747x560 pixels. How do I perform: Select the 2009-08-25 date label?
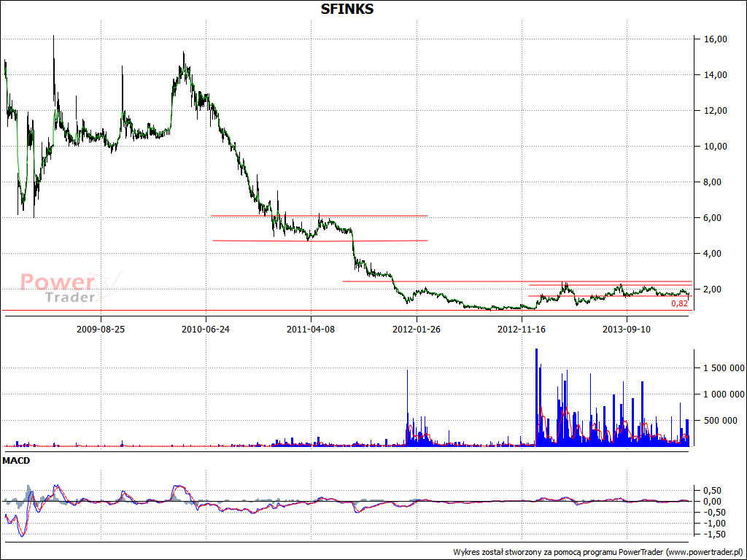point(101,329)
